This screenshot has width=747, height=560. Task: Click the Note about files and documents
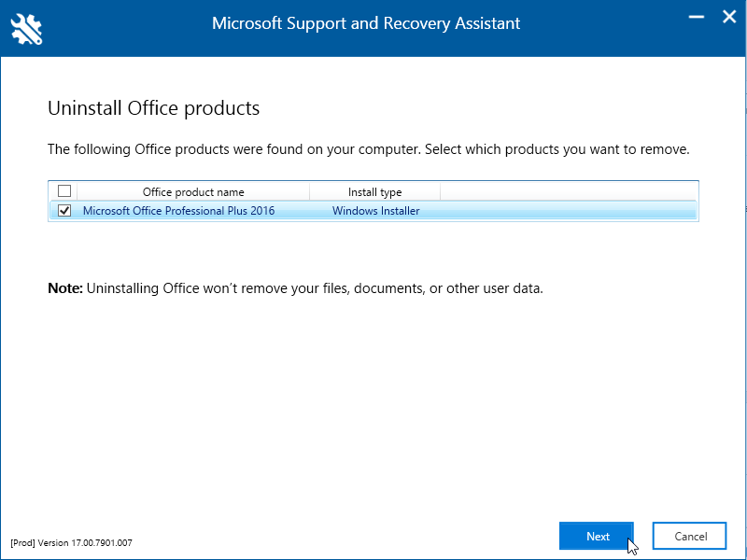295,288
